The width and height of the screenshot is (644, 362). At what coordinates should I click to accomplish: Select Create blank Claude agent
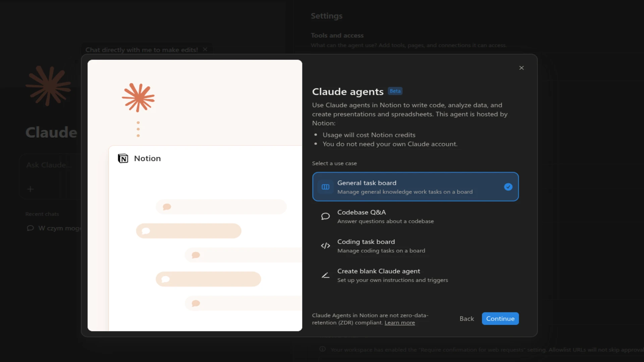(415, 275)
